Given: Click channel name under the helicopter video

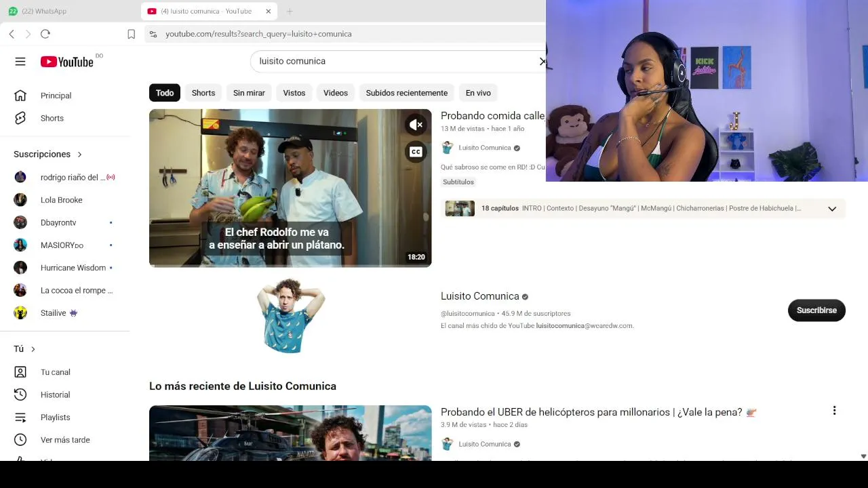Looking at the screenshot, I should pos(485,444).
